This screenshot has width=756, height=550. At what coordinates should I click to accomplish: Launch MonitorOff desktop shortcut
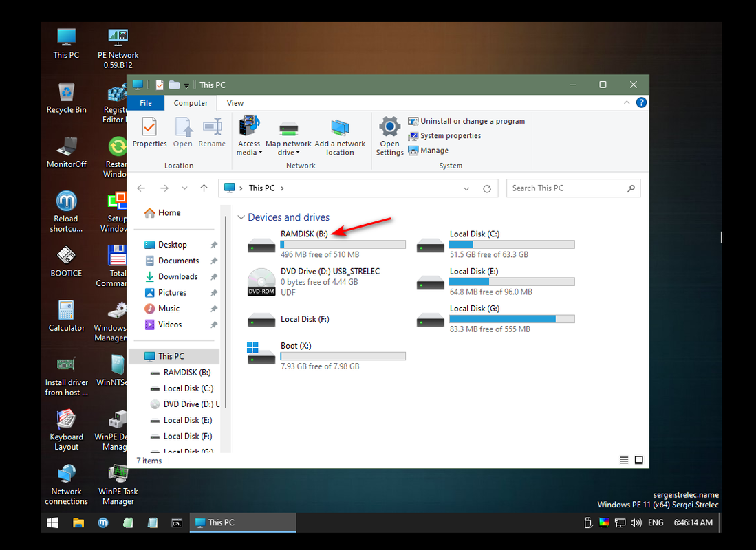67,153
